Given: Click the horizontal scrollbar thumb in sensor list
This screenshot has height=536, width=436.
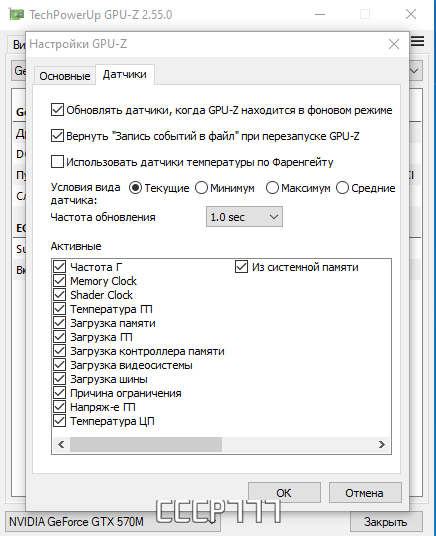Looking at the screenshot, I should [x=146, y=444].
